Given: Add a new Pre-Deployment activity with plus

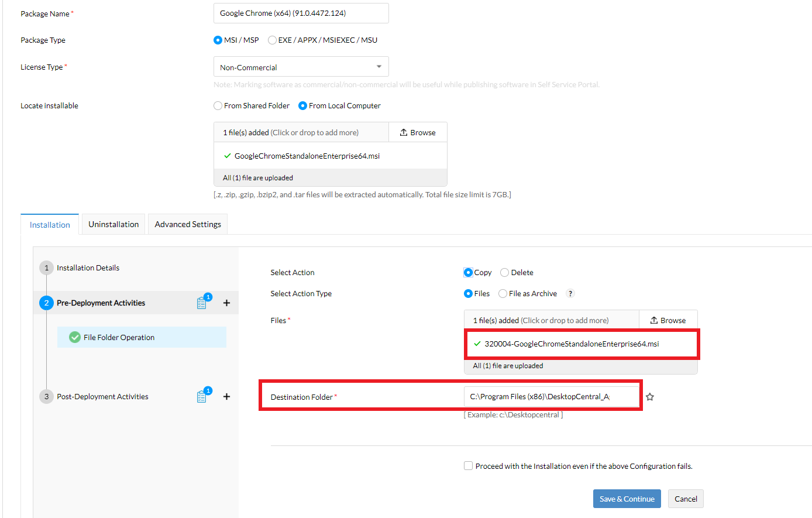Looking at the screenshot, I should point(226,303).
